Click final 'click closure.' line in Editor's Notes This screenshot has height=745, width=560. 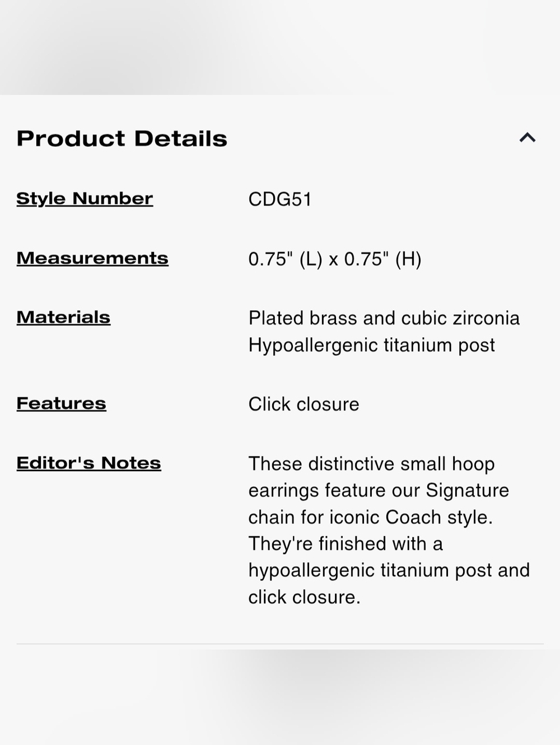[x=304, y=597]
